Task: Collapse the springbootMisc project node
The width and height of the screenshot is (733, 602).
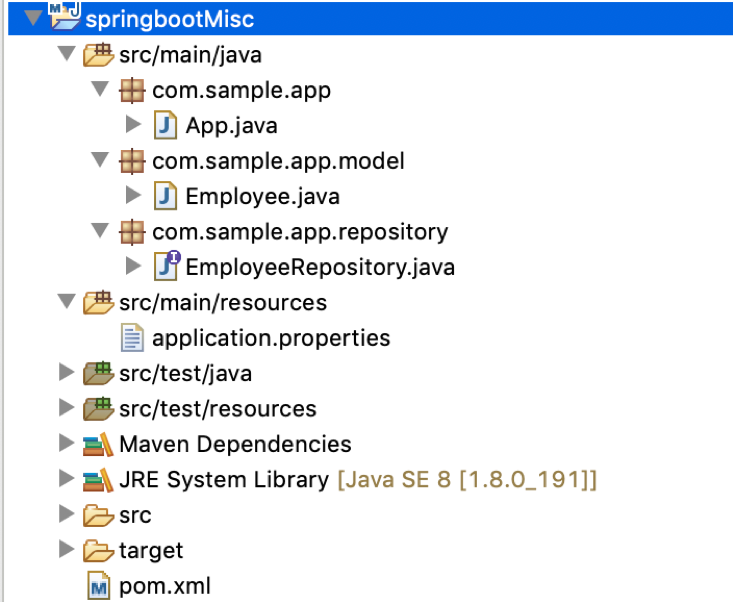Action: 33,17
